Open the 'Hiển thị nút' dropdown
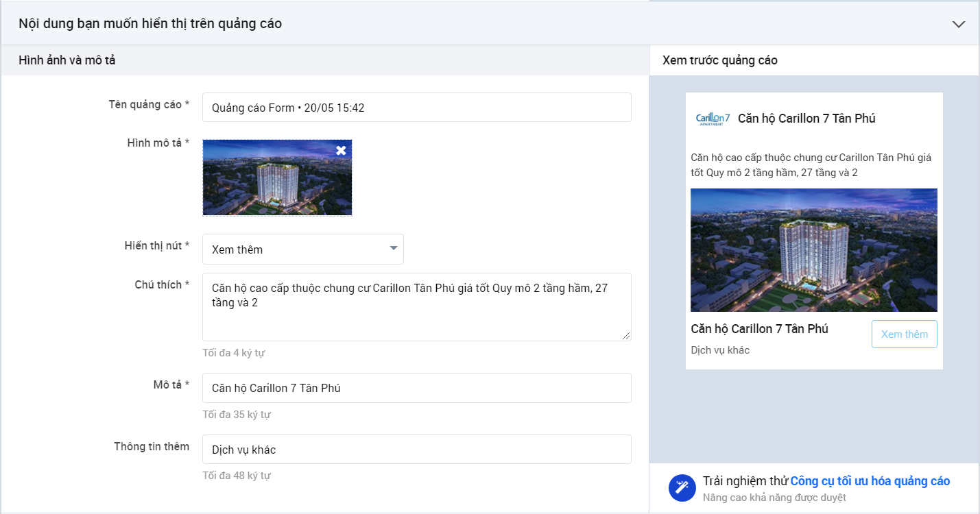Screen dimensions: 980x514 (303, 249)
